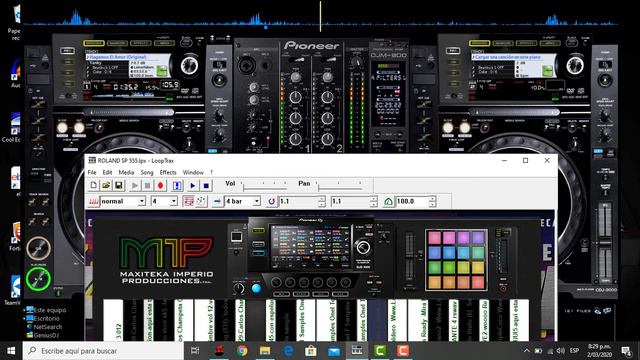Open Mail app from the taskbar
Image resolution: width=640 pixels, height=360 pixels.
coord(334,351)
